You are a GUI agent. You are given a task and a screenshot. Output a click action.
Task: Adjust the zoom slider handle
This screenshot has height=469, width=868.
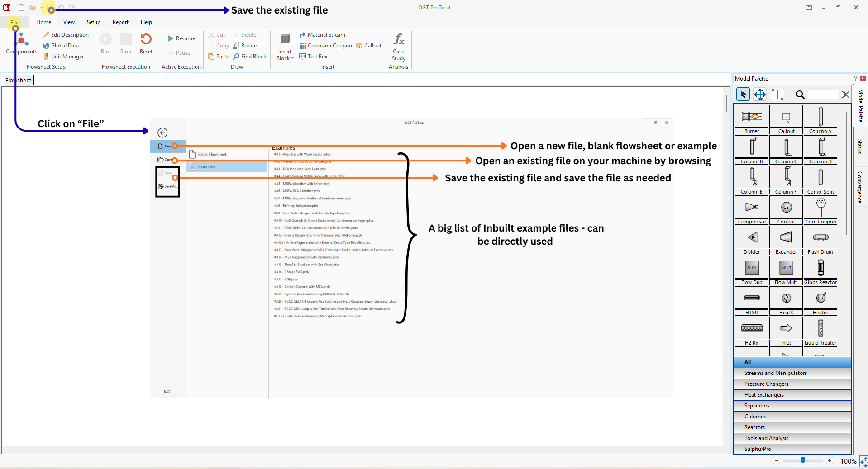(802, 460)
